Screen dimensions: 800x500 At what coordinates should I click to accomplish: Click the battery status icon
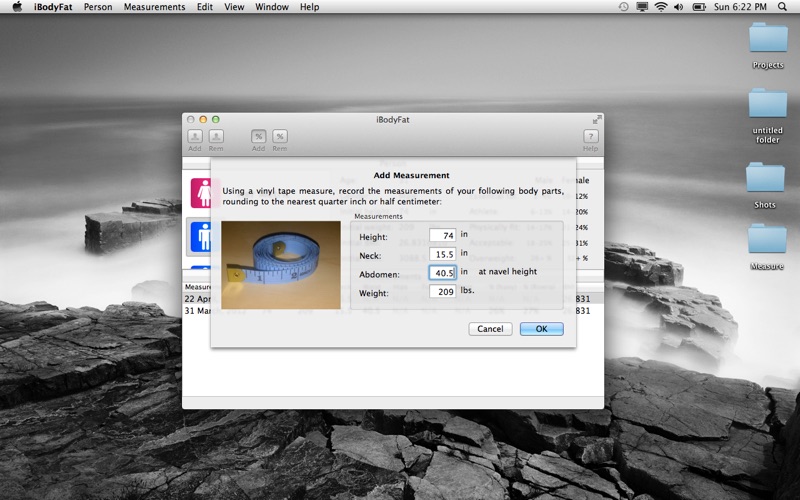point(699,7)
